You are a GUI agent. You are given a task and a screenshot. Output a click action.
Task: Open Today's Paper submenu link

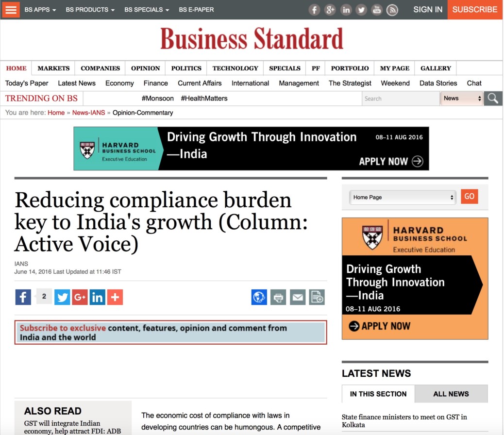(27, 84)
